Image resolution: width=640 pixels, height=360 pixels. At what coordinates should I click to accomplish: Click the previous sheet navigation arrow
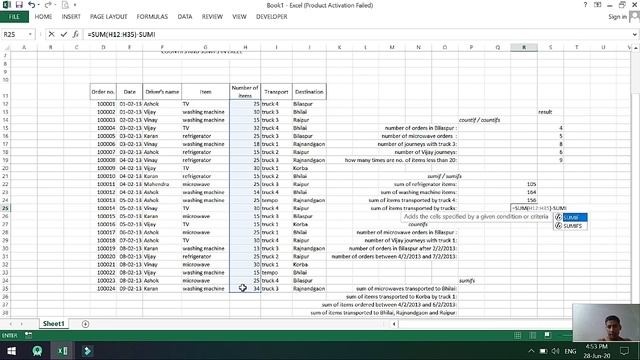pos(11,324)
